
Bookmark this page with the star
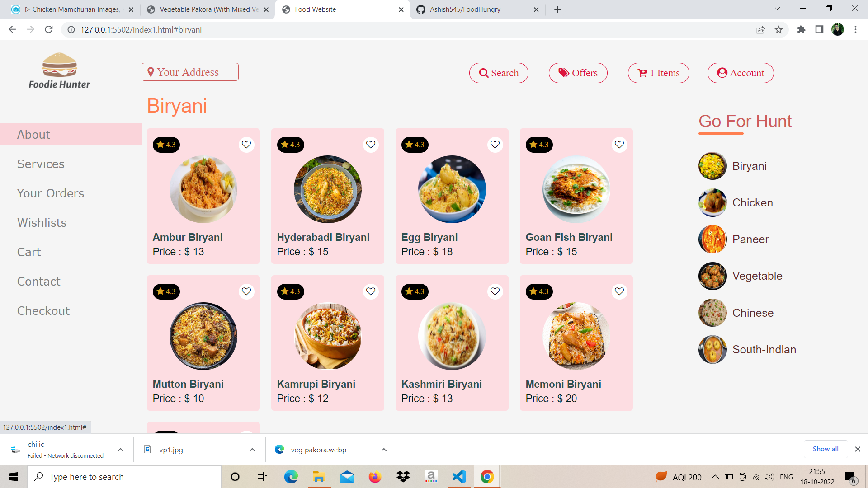[x=778, y=30]
